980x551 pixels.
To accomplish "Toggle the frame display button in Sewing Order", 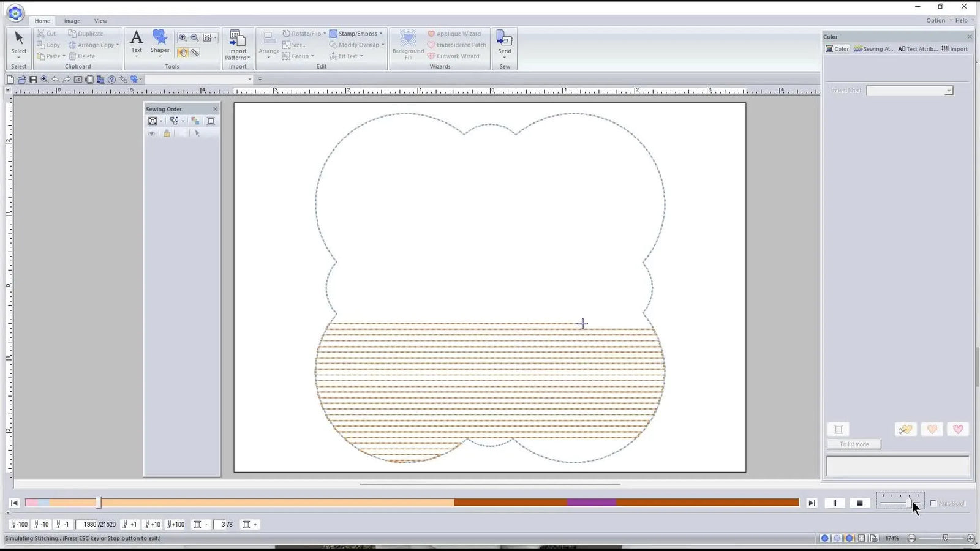I will (x=211, y=121).
